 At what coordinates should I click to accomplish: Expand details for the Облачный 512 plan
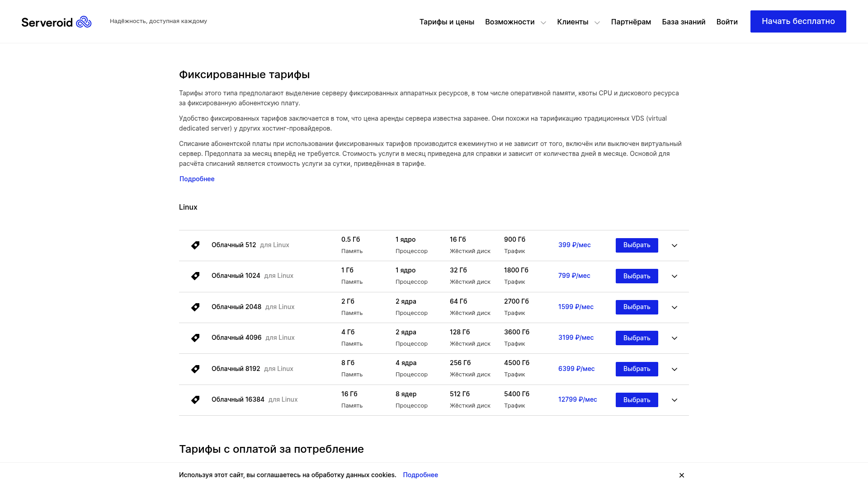(x=675, y=245)
